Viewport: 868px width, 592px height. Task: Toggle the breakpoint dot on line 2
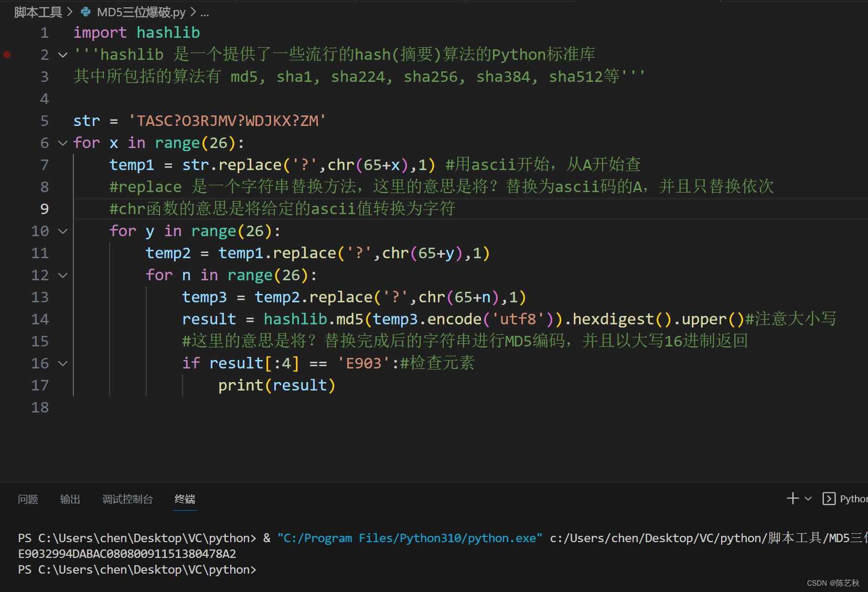(7, 55)
